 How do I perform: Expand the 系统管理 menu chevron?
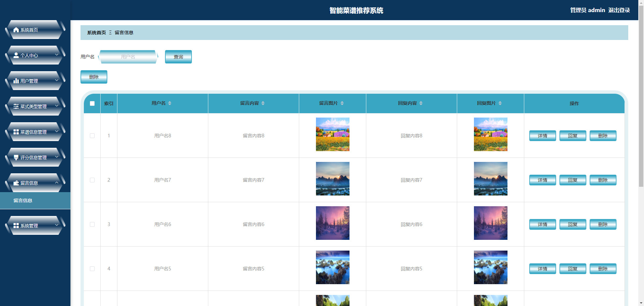[57, 225]
